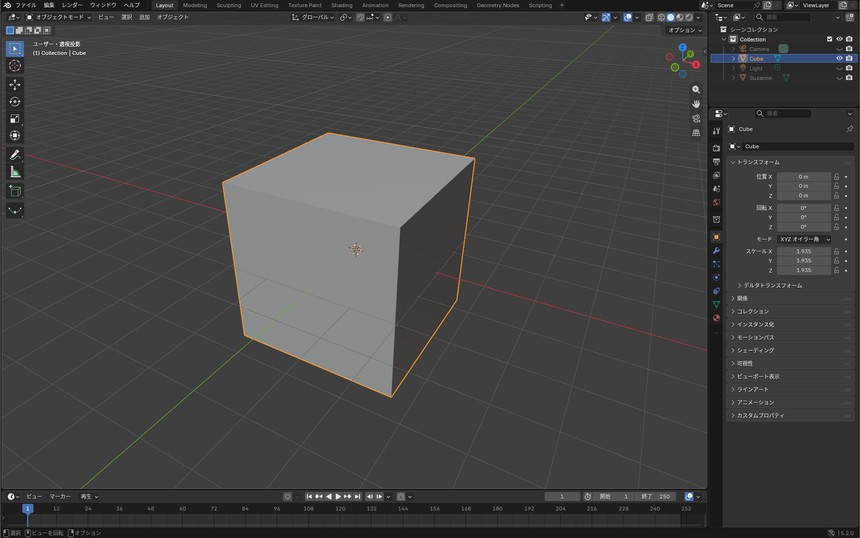
Task: Click the Scale X value field
Action: tap(804, 251)
